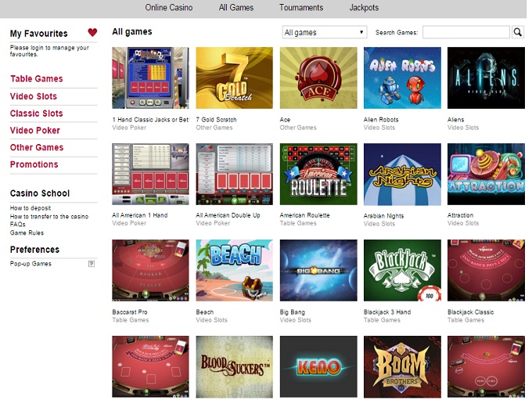Open the Blackjack 3 Hand thumbnail
532x400 pixels.
pyautogui.click(x=402, y=270)
